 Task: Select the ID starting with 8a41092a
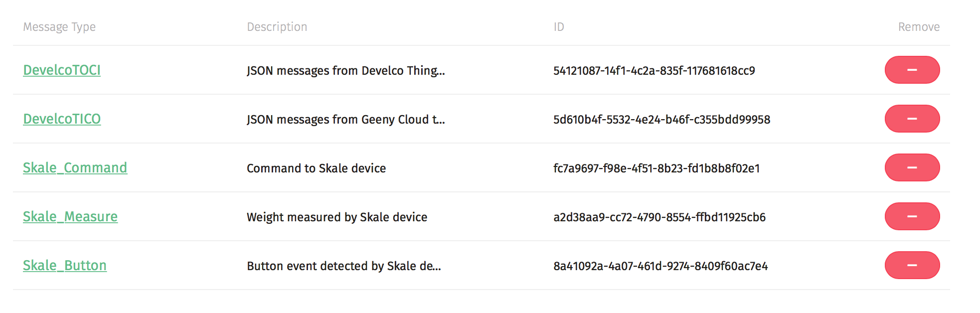pyautogui.click(x=660, y=266)
